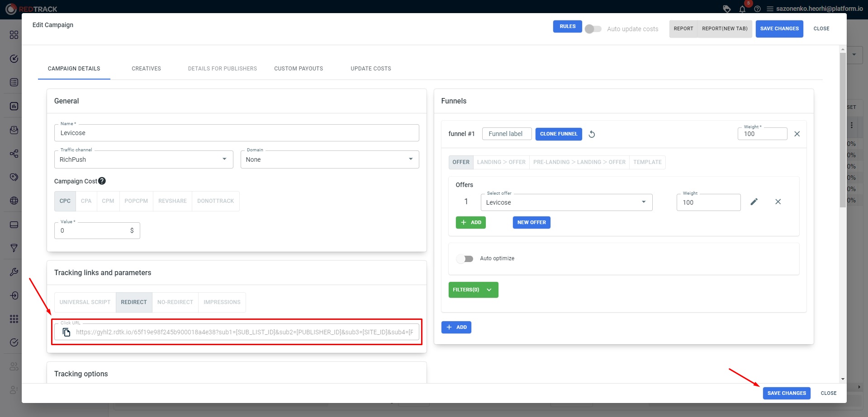Switch to the CUSTOM PAYOUTS tab

(x=298, y=68)
